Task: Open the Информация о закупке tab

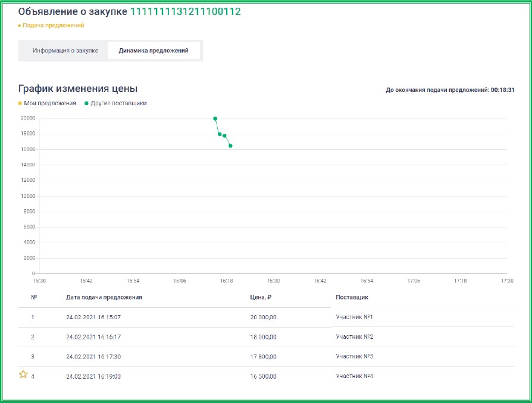Action: tap(65, 51)
